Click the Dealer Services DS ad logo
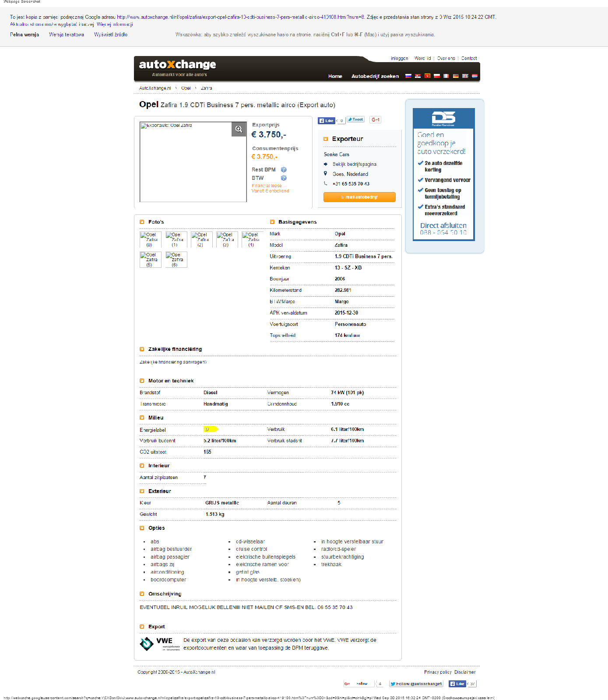This screenshot has width=608, height=700. point(443,118)
